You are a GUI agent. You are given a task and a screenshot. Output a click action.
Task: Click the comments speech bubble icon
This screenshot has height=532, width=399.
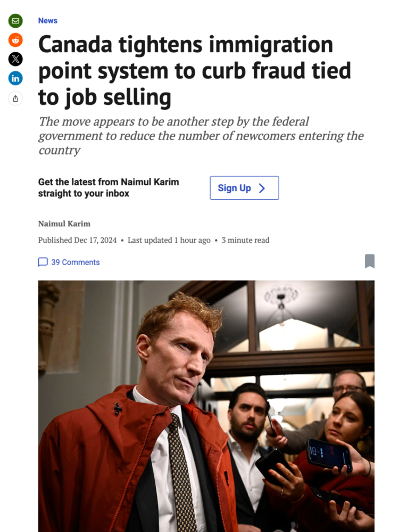point(43,262)
